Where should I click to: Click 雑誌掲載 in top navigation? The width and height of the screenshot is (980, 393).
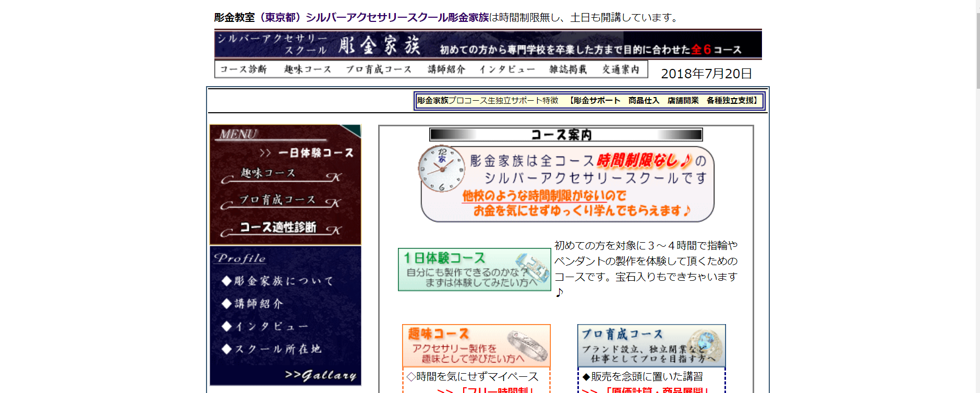click(x=568, y=69)
